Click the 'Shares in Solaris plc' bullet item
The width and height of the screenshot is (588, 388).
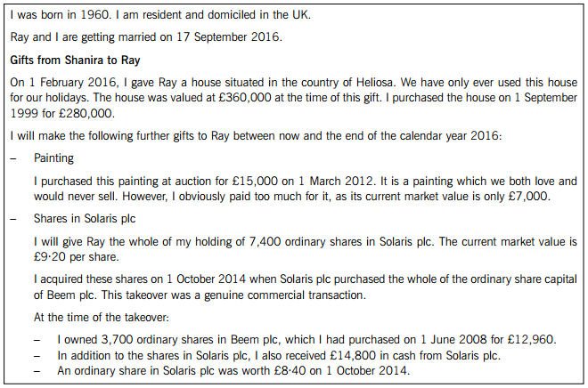[x=85, y=219]
